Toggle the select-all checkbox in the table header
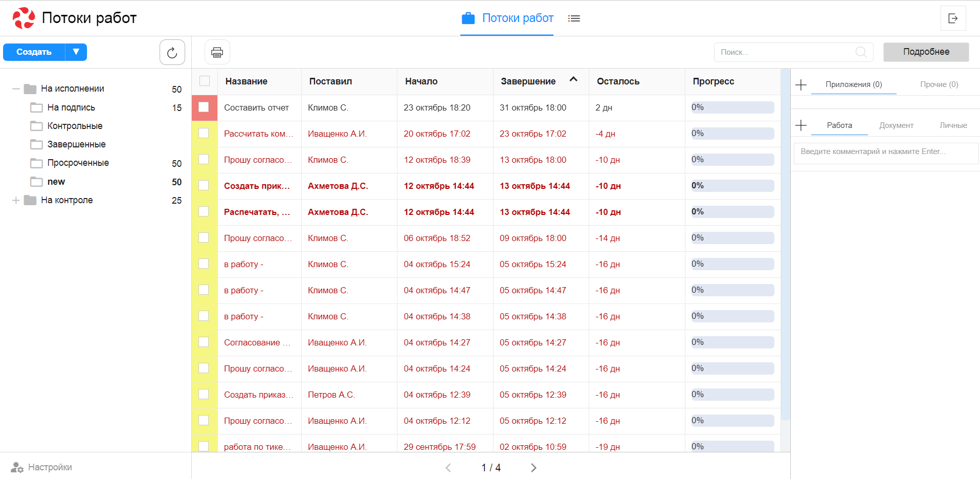This screenshot has width=980, height=479. 205,81
